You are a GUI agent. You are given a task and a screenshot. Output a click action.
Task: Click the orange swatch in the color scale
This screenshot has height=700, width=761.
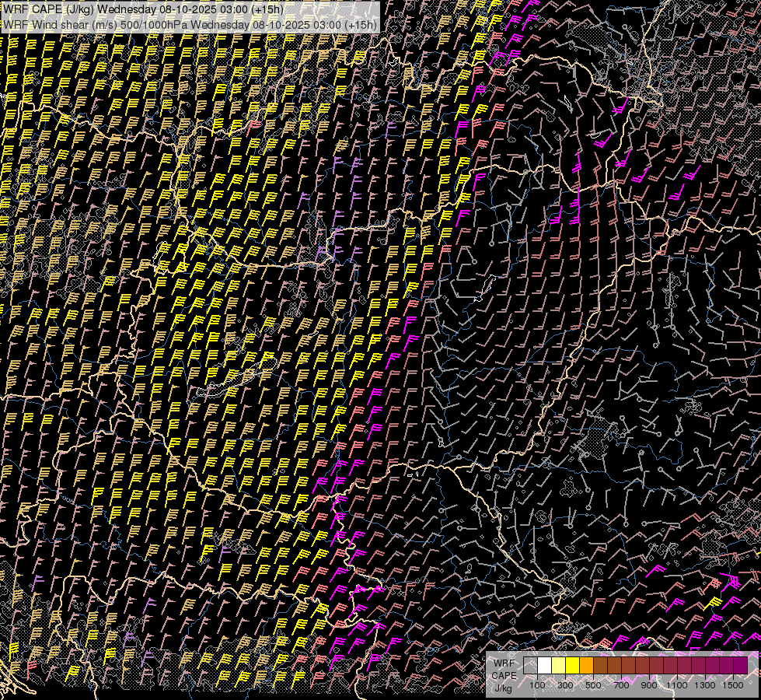pos(586,665)
